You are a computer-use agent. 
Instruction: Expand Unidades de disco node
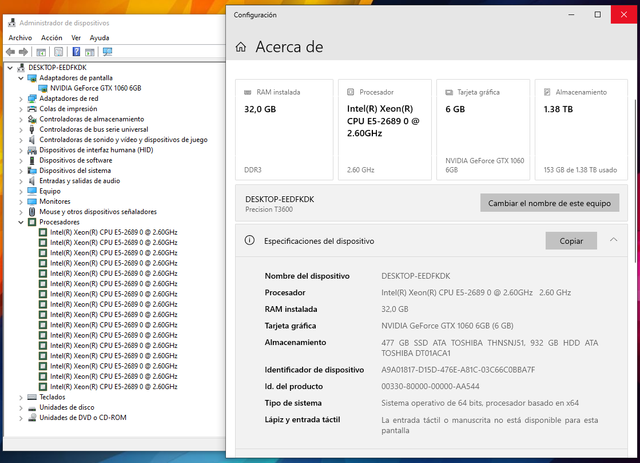coord(21,407)
